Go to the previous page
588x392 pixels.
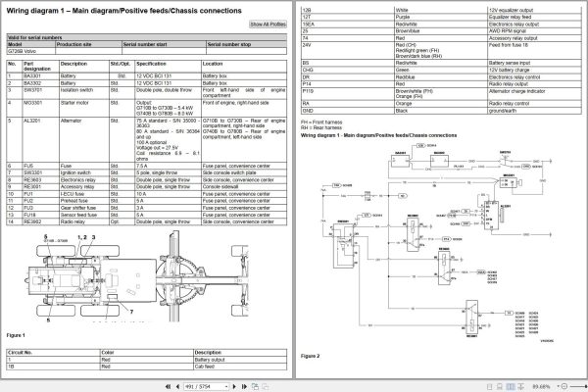[177, 386]
